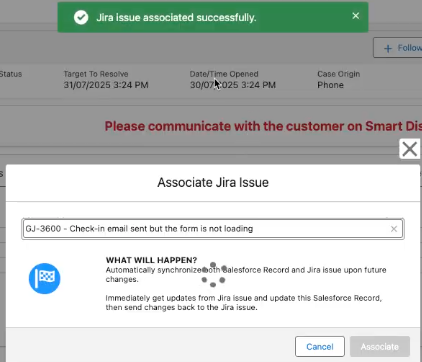The width and height of the screenshot is (422, 362).
Task: Click the 'Date/Time Opened' label
Action: (224, 74)
